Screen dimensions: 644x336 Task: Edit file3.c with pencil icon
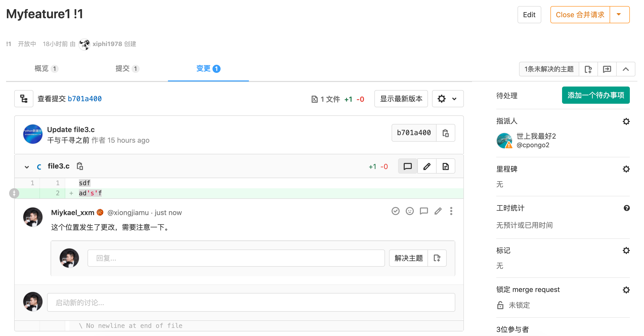(x=427, y=166)
